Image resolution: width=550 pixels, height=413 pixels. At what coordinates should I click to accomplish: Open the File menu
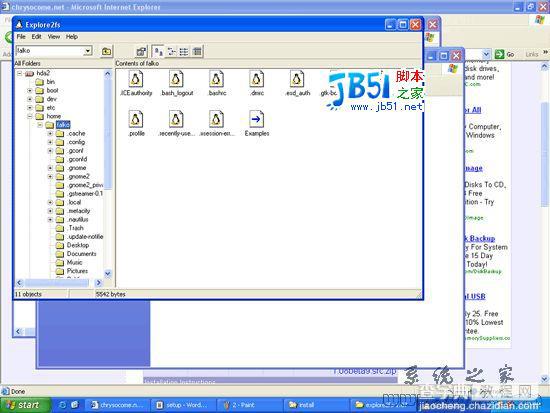click(21, 36)
